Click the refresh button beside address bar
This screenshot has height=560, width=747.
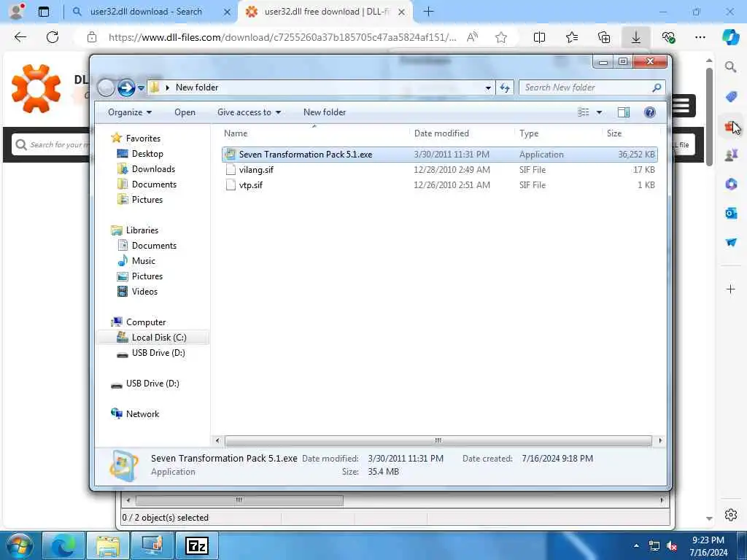point(505,87)
